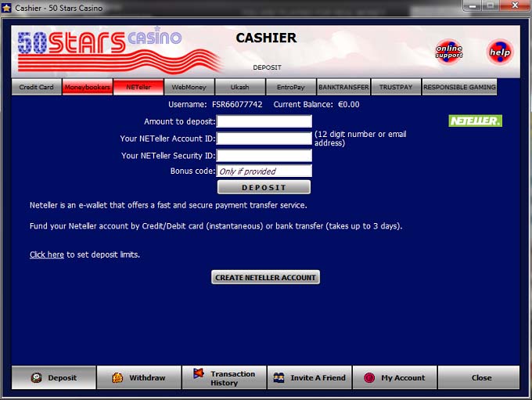
Task: Open Transaction History at the bottom
Action: click(225, 377)
